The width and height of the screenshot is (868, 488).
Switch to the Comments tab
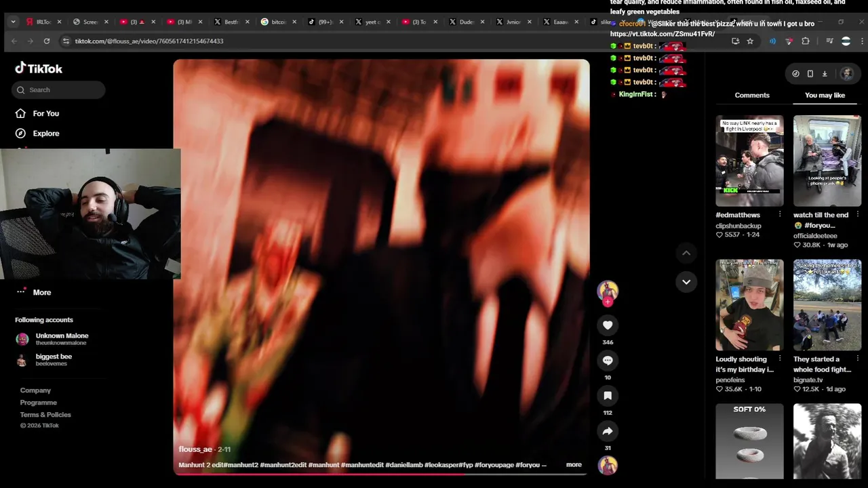(x=752, y=96)
